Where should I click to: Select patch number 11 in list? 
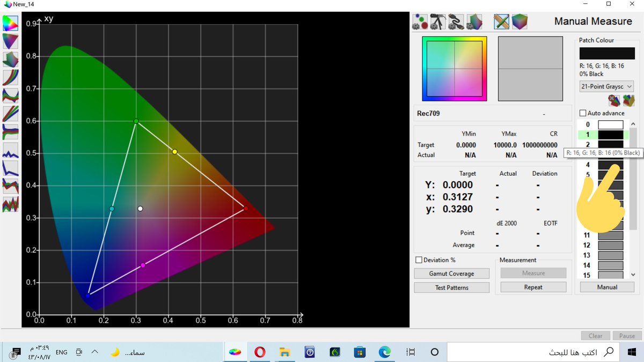(x=587, y=235)
